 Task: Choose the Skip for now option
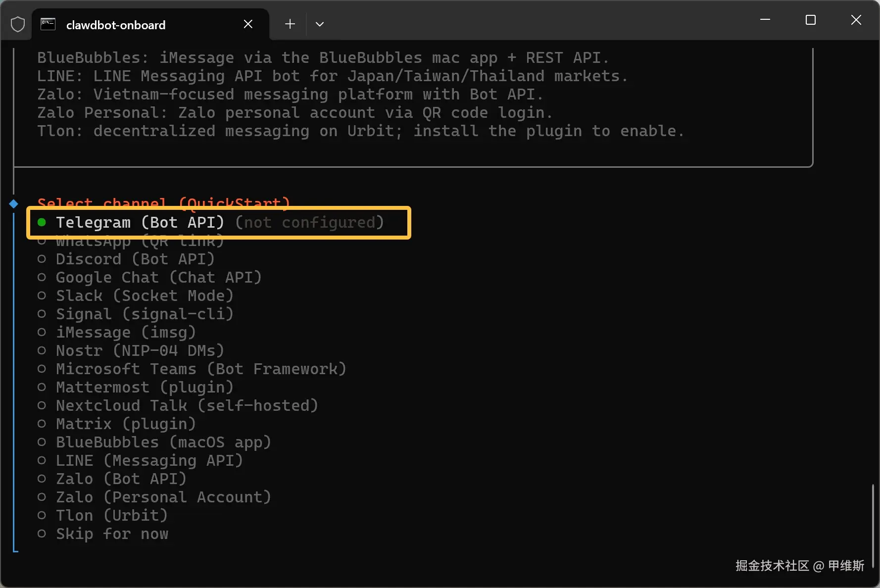(x=111, y=534)
